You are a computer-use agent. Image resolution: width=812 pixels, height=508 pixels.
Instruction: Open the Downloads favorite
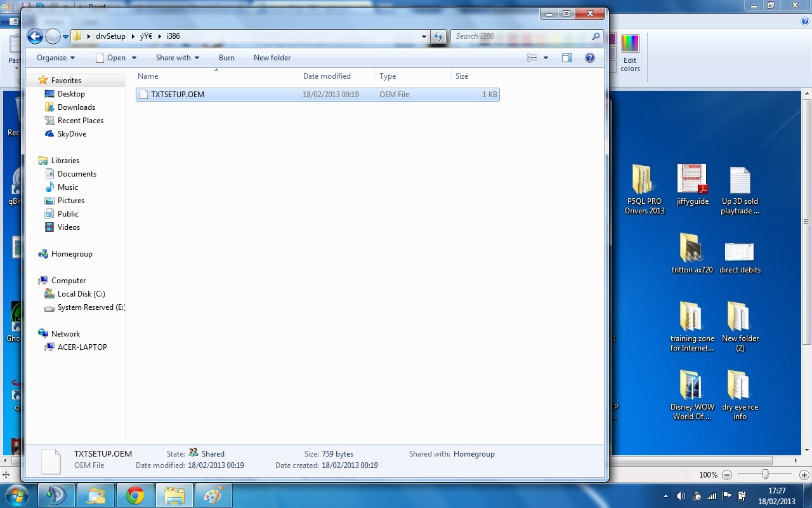[76, 107]
